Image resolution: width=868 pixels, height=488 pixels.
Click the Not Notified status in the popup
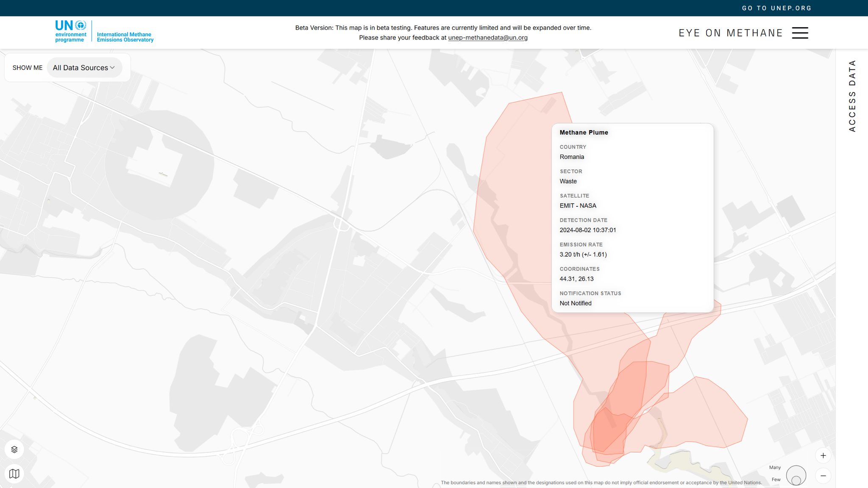click(575, 303)
